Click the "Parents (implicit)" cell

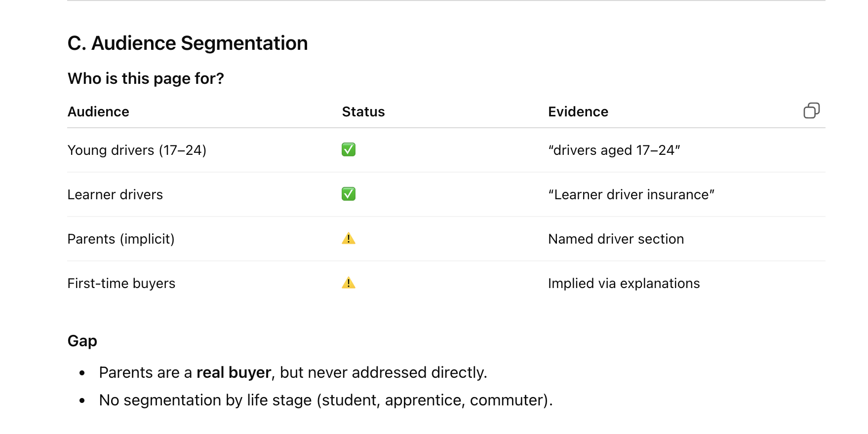(121, 239)
